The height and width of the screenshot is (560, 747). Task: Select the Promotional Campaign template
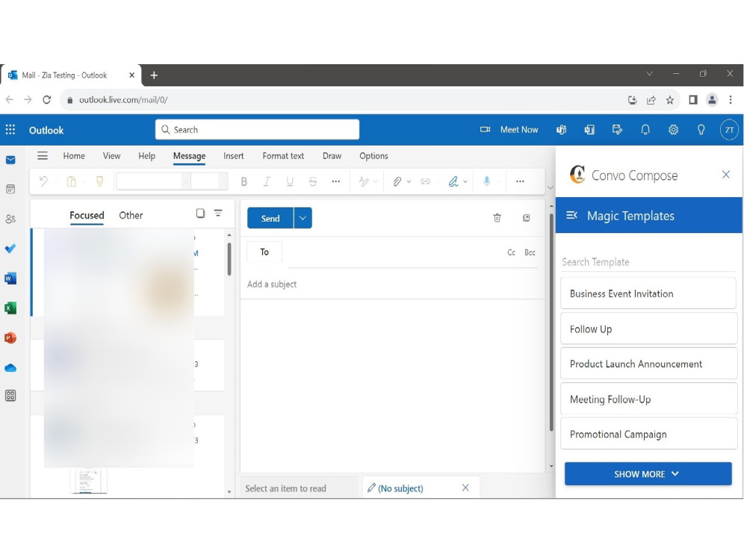pos(648,435)
